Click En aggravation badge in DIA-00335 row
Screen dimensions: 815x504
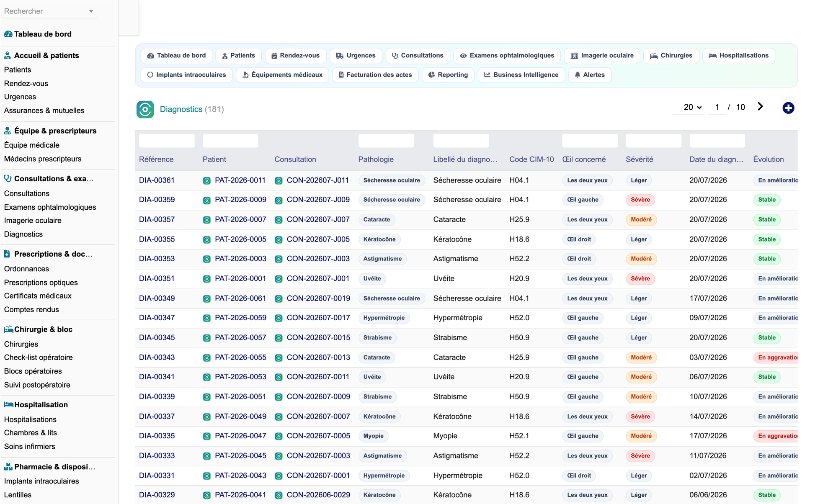click(776, 436)
